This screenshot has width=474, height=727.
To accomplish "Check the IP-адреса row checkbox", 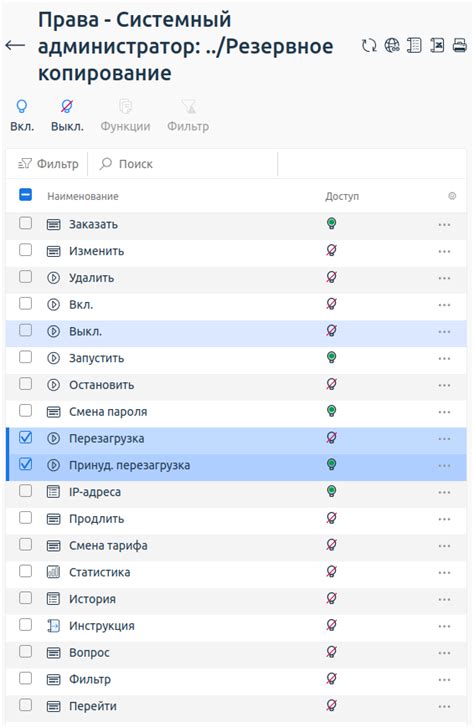I will click(26, 491).
